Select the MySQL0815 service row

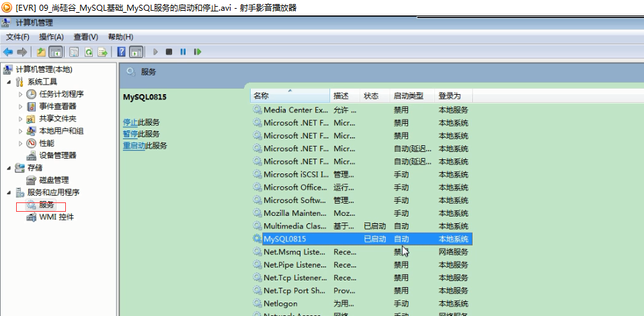click(x=368, y=239)
